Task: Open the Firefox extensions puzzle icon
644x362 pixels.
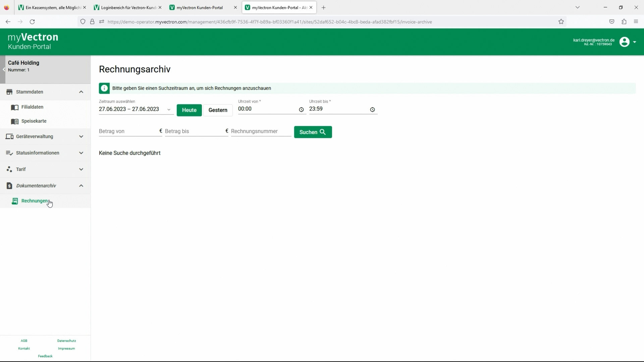Action: click(x=624, y=22)
